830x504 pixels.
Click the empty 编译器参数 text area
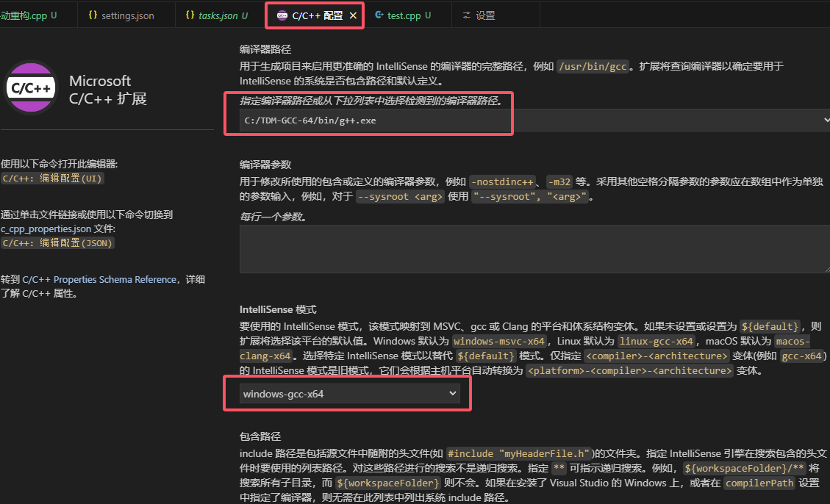pyautogui.click(x=534, y=249)
